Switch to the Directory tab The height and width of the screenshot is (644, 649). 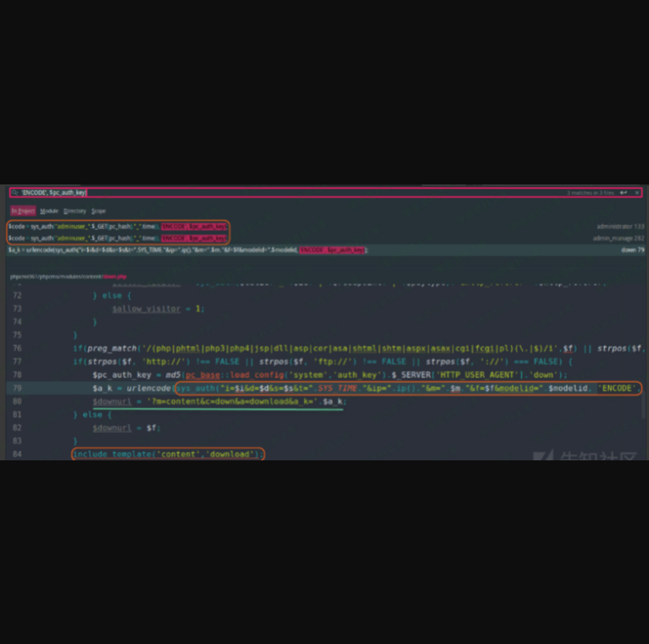(75, 211)
